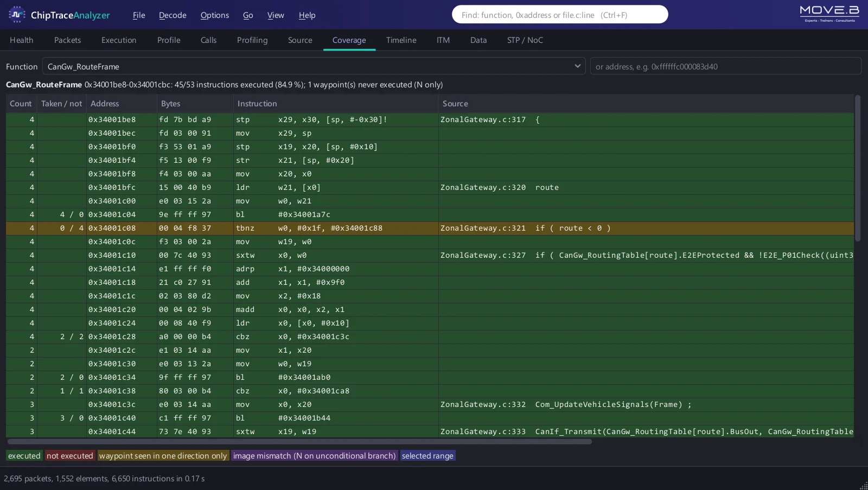This screenshot has height=490, width=868.
Task: Open the View menu
Action: 276,15
